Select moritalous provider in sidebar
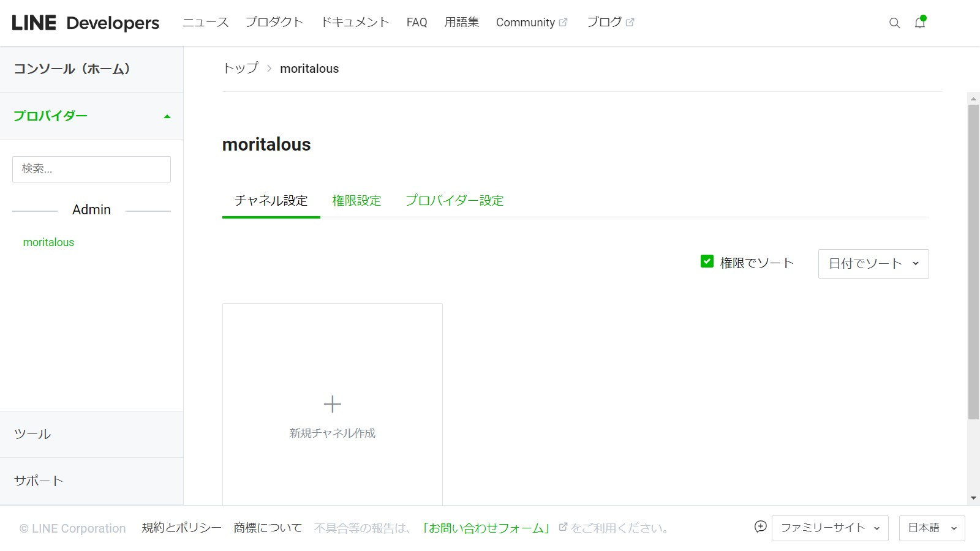Viewport: 980px width, 551px height. coord(48,242)
